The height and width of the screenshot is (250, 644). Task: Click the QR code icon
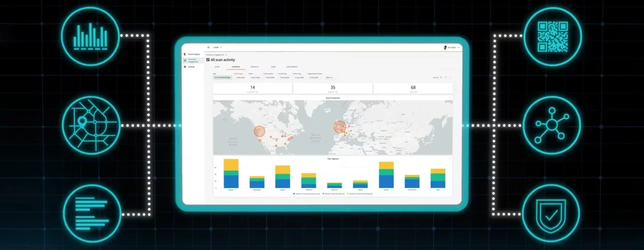click(x=553, y=35)
